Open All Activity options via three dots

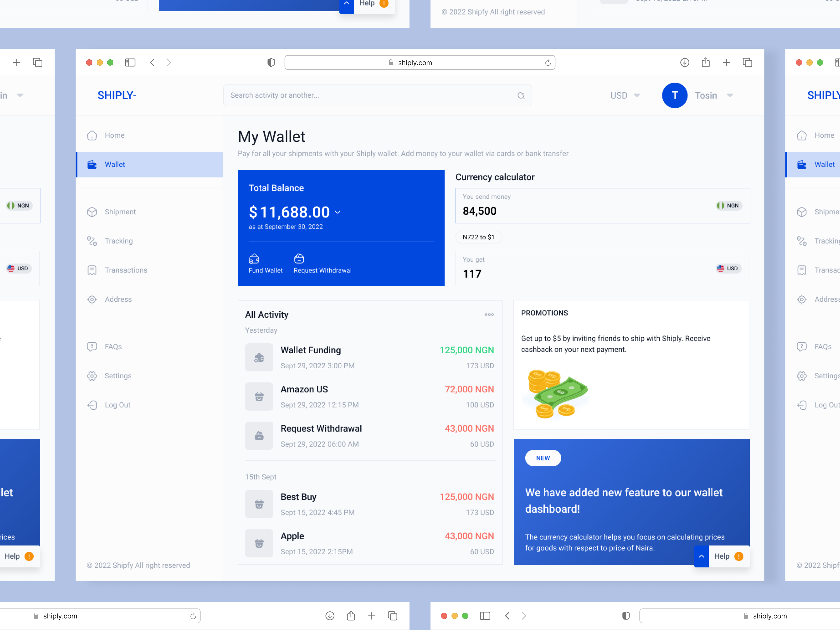489,314
